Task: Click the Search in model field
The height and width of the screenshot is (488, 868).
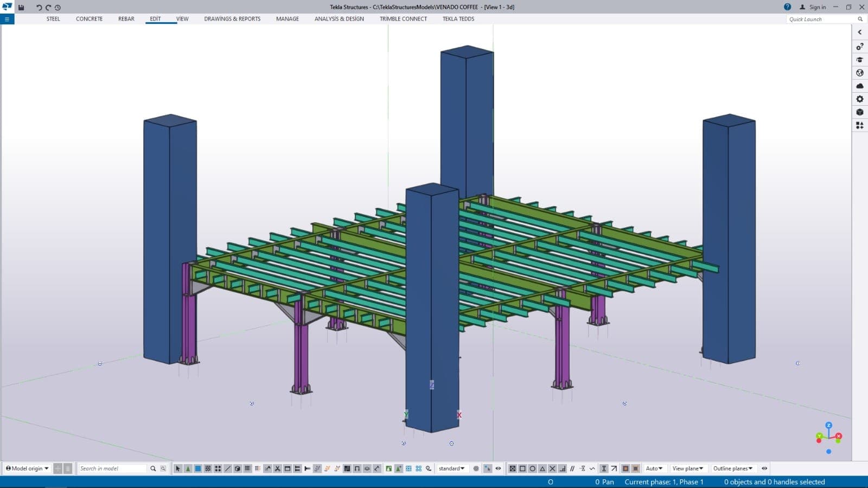Action: coord(112,468)
